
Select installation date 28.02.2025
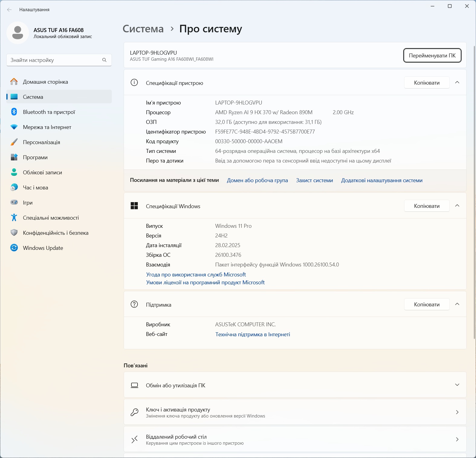click(x=228, y=245)
